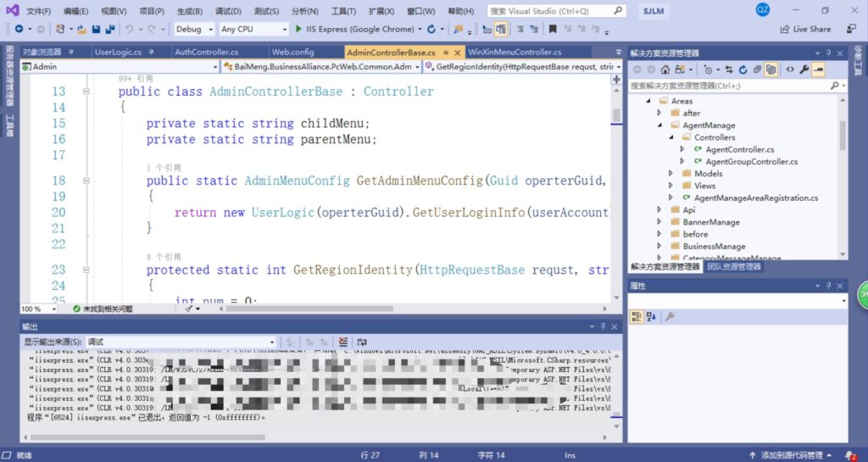Click the Open File folder icon
The width and height of the screenshot is (868, 462).
tap(81, 30)
